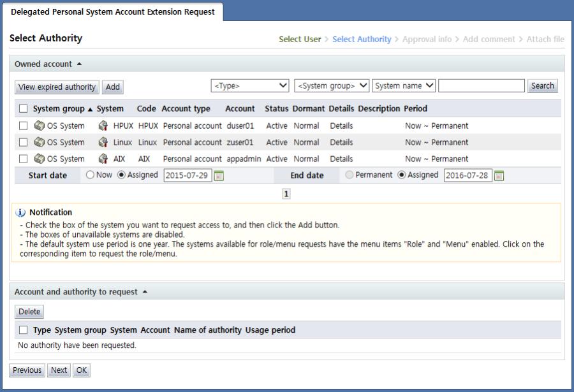The image size is (574, 392).
Task: Expand the System group filter dropdown
Action: (332, 86)
